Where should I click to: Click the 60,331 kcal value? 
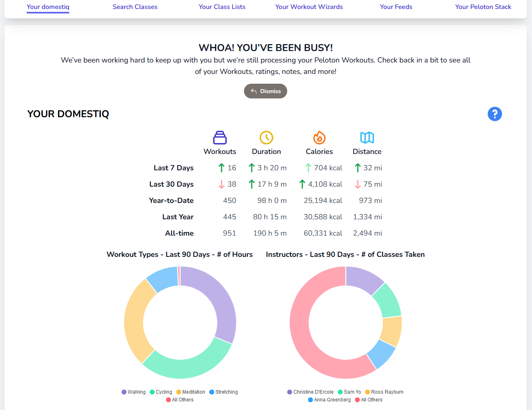pyautogui.click(x=323, y=233)
